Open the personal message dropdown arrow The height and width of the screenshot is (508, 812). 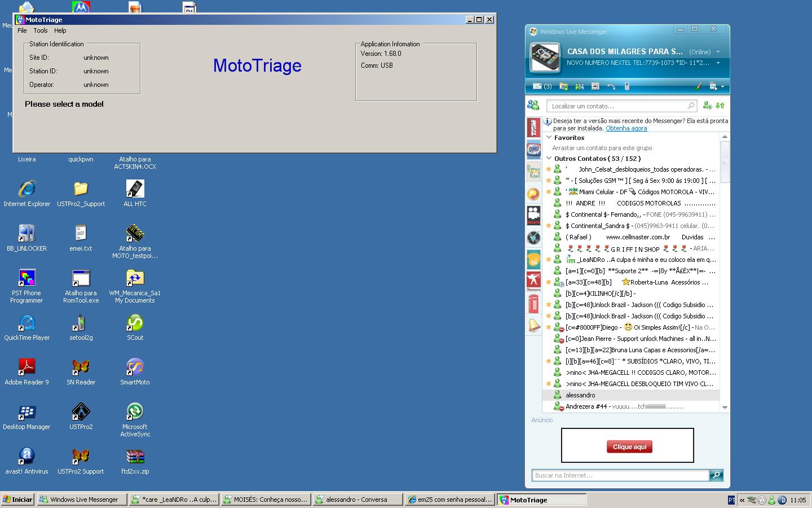pyautogui.click(x=718, y=63)
